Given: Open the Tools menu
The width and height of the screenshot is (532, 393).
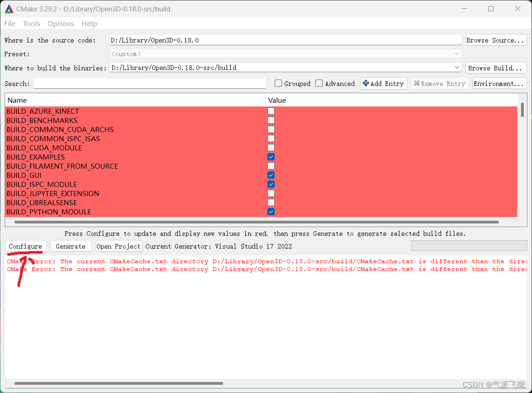Looking at the screenshot, I should [32, 23].
